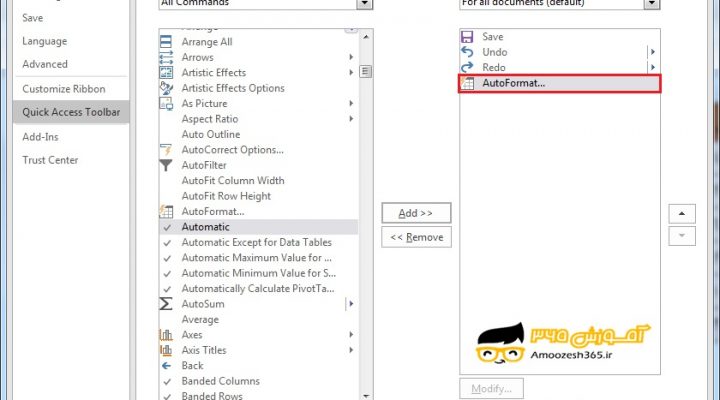
Task: Expand the Axis Titles submenu arrow
Action: tap(351, 350)
